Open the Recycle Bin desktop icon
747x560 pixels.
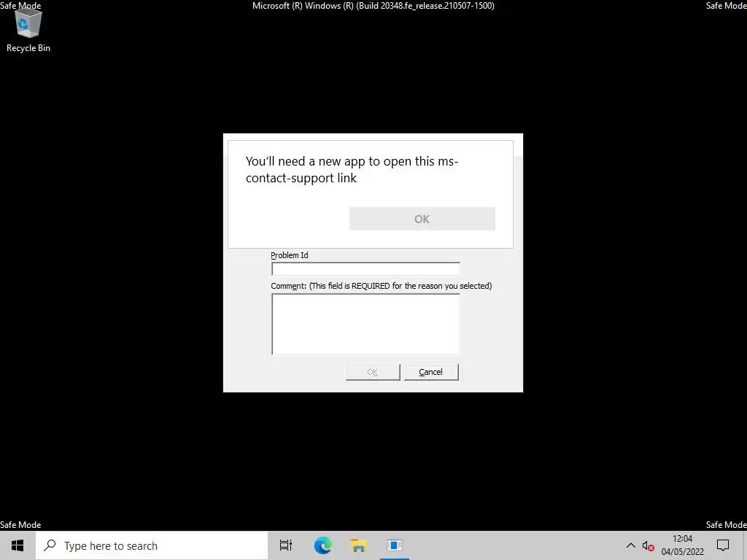click(28, 31)
